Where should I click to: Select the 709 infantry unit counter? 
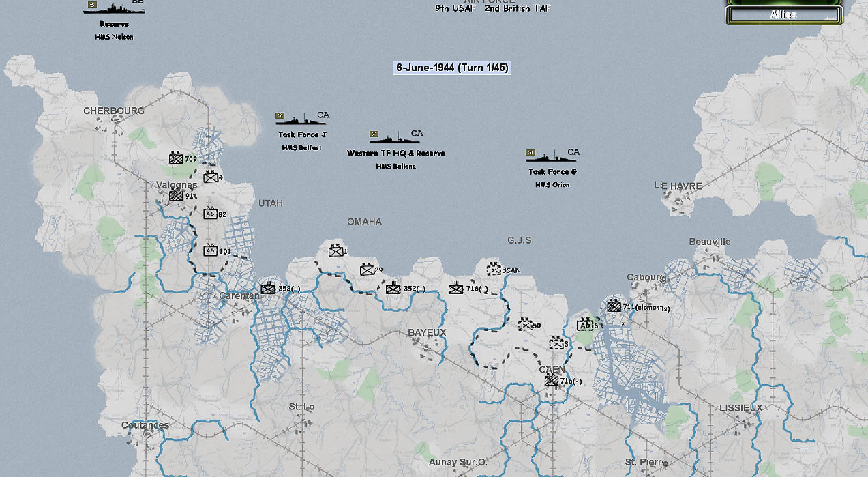click(x=176, y=158)
